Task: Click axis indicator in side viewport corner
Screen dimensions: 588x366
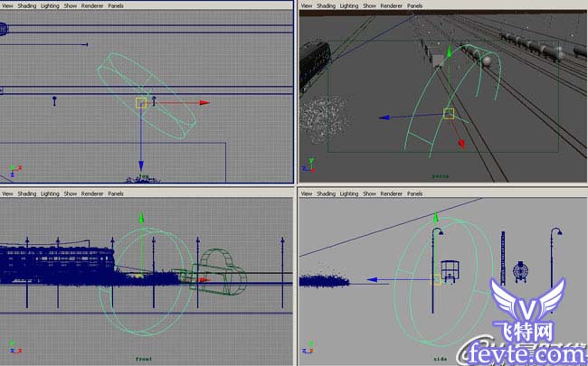Action: click(309, 347)
